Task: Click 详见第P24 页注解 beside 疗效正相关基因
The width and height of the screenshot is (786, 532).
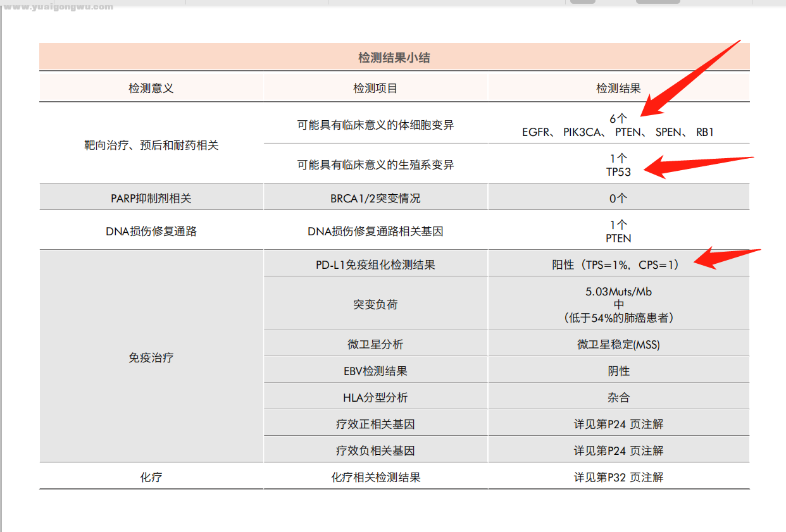Action: [x=618, y=424]
